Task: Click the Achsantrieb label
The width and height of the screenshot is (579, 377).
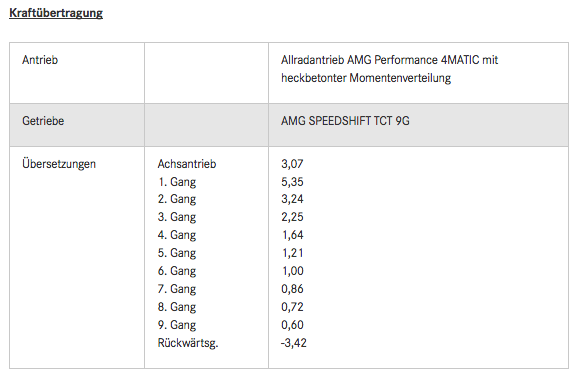Action: [186, 164]
